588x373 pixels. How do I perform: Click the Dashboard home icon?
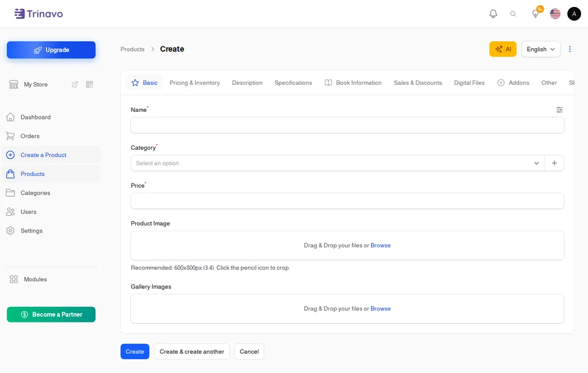pos(10,117)
